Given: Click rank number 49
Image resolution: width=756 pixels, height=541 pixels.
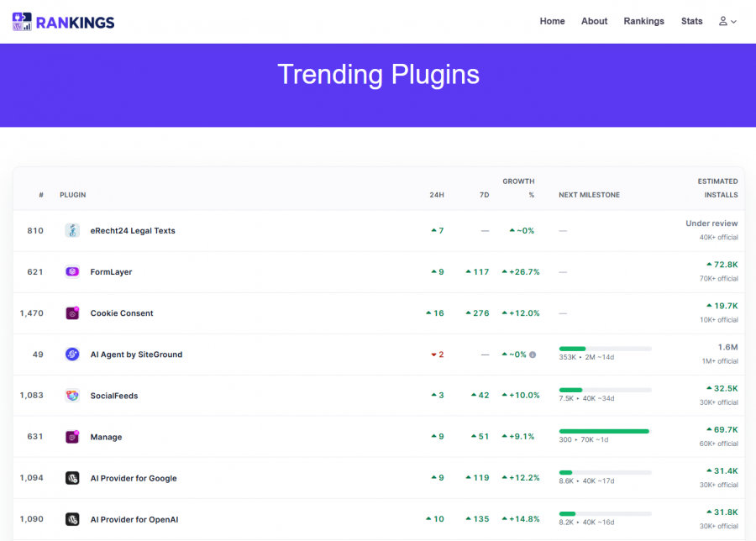Looking at the screenshot, I should [x=38, y=355].
